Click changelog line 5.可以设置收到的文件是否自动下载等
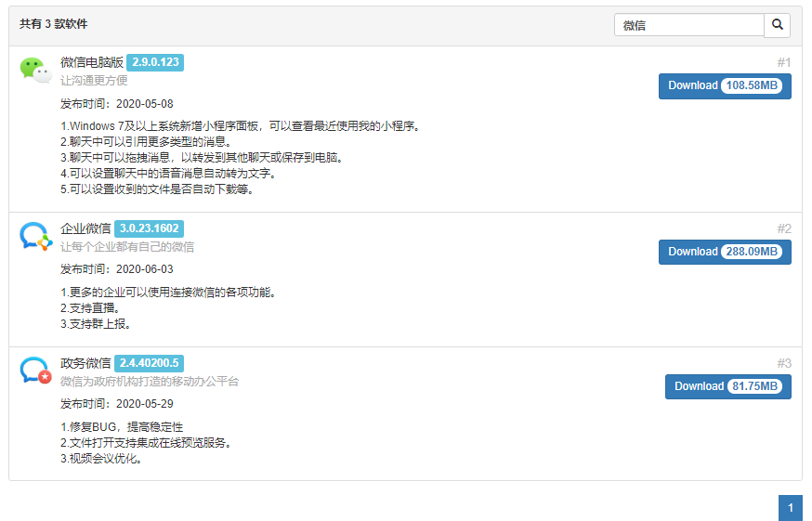Screen dimensions: 812x521 pyautogui.click(x=157, y=189)
